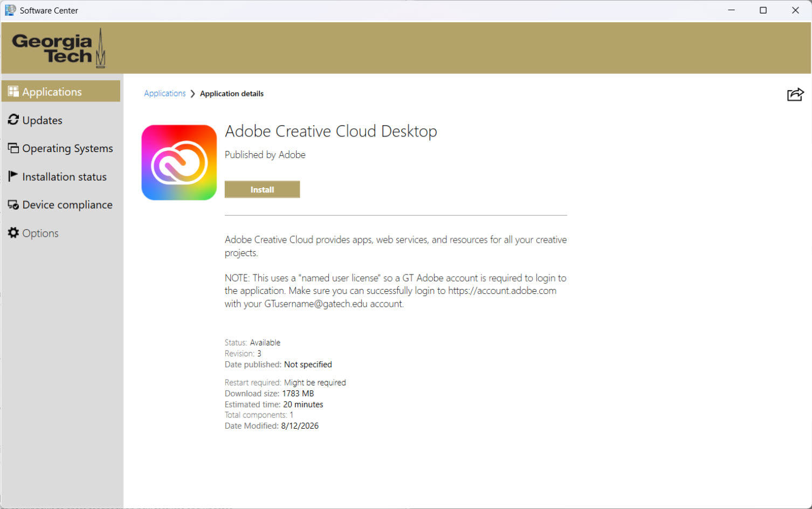This screenshot has width=812, height=509.
Task: Click the Device compliance monitor-check icon
Action: pos(13,204)
